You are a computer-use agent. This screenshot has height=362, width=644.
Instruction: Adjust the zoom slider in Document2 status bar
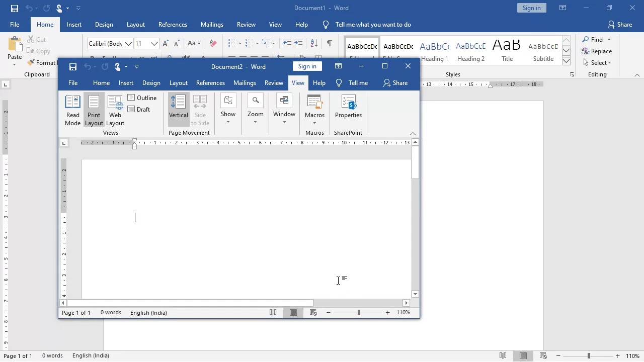359,313
